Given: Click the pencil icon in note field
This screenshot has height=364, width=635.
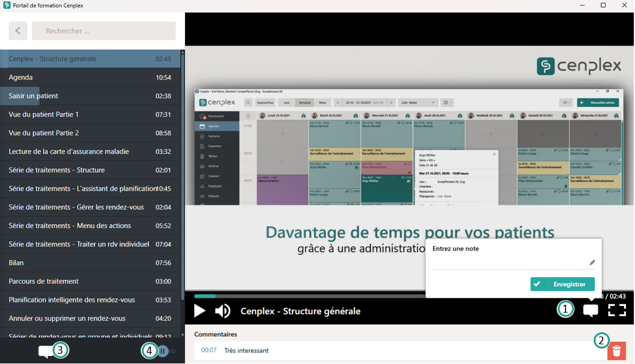Looking at the screenshot, I should [x=592, y=262].
